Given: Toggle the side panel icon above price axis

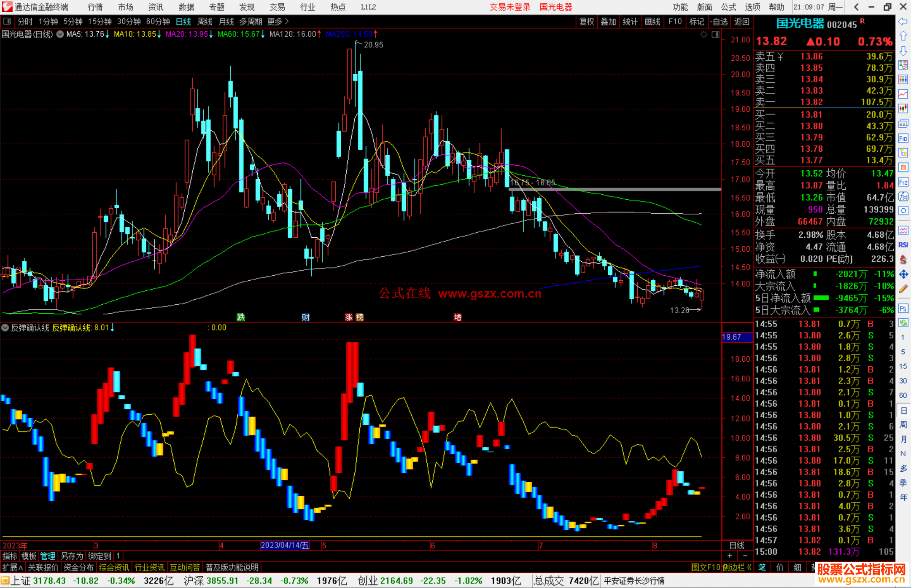Looking at the screenshot, I should coord(715,35).
